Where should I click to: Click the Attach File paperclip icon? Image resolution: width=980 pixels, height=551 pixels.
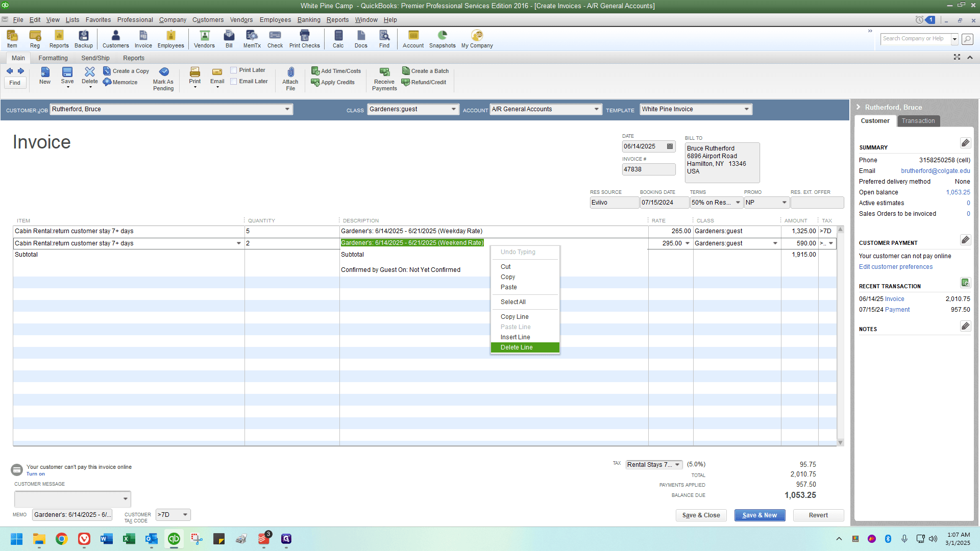pos(290,79)
